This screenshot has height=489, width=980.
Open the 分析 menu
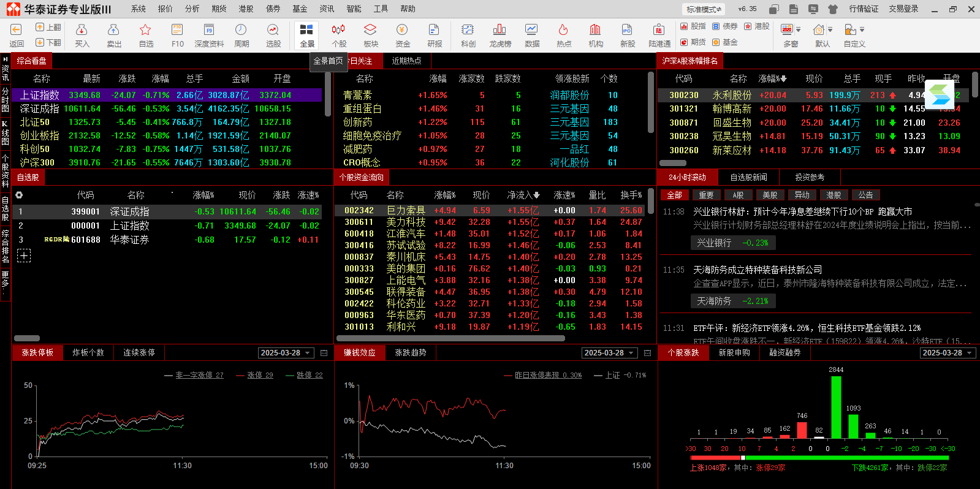(x=192, y=9)
